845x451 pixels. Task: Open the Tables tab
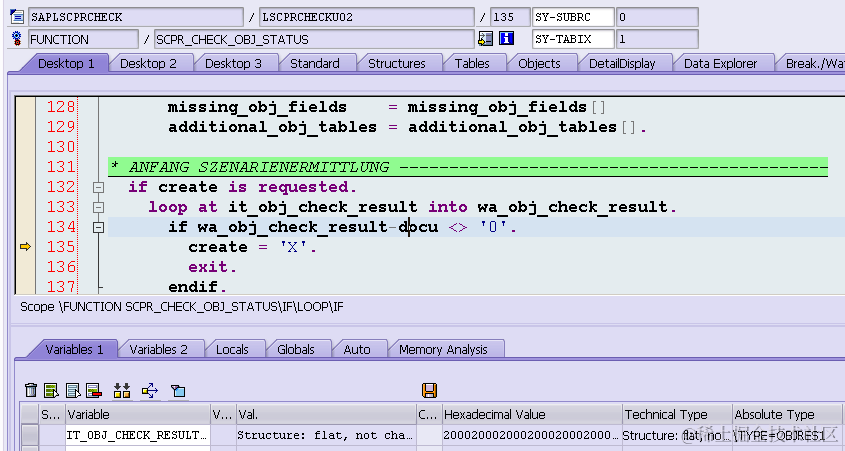472,64
